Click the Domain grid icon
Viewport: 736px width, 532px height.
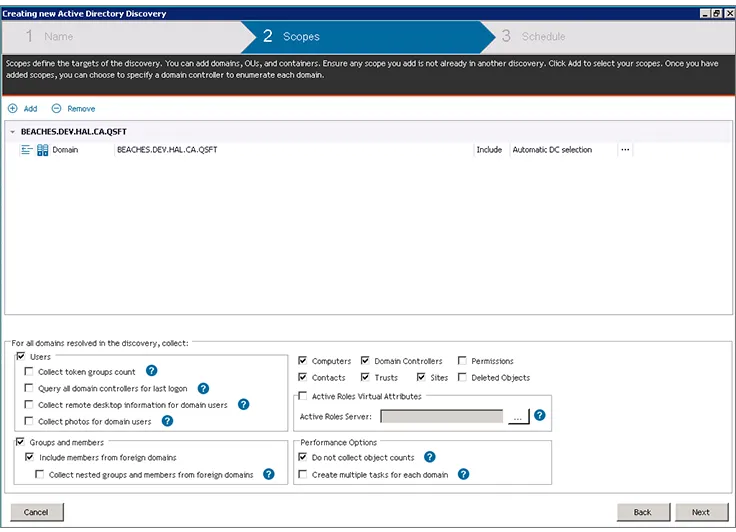43,150
